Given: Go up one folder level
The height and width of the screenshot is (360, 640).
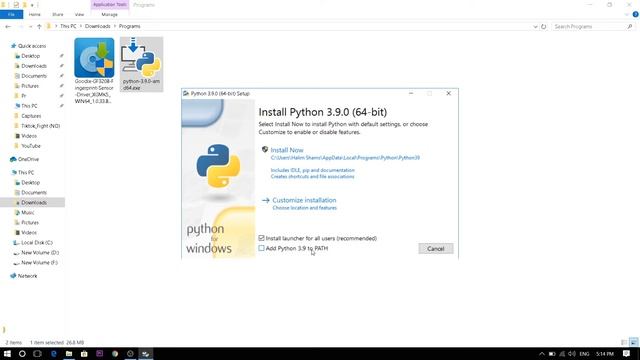Looking at the screenshot, I should coord(39,26).
